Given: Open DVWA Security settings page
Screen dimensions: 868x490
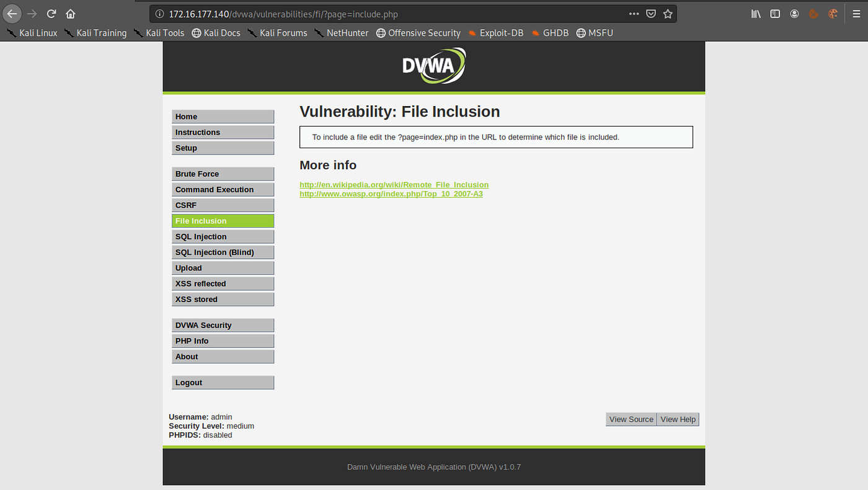Looking at the screenshot, I should point(223,325).
